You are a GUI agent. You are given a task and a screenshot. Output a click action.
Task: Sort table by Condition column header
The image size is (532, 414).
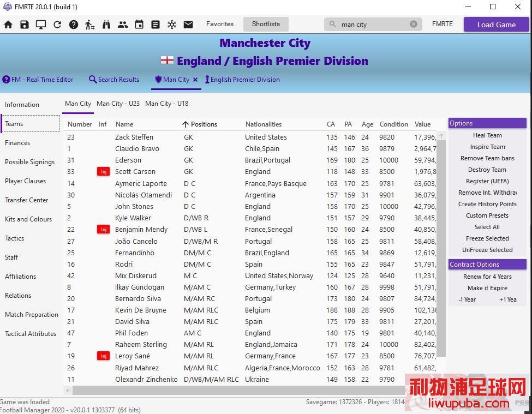click(x=393, y=124)
